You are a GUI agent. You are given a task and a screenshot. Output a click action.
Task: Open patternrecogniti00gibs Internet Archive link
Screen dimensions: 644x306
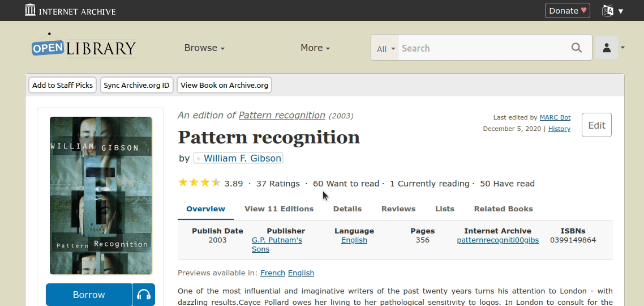pyautogui.click(x=498, y=240)
